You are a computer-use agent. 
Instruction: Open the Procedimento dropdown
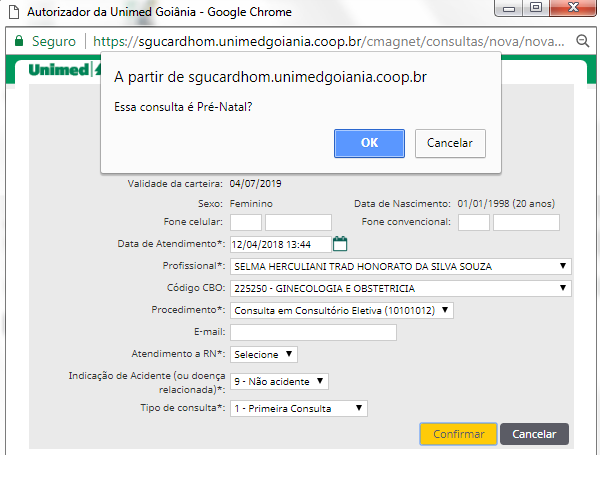click(x=342, y=311)
